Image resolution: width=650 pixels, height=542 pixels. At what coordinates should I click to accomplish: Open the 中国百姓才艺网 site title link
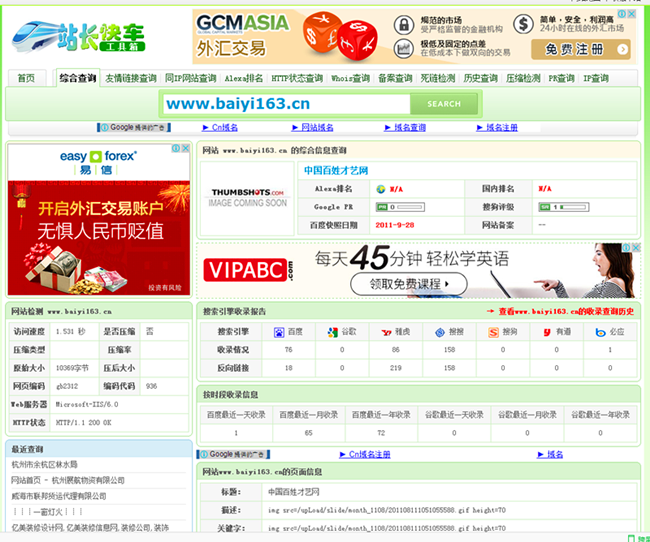[336, 170]
